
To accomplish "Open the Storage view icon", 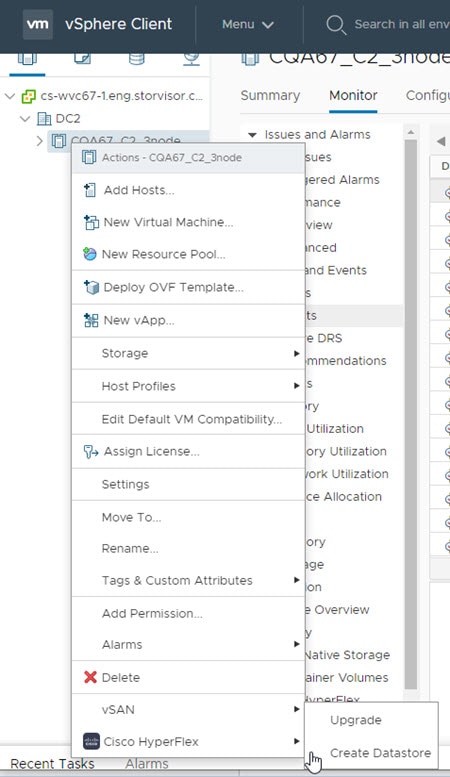I will (x=137, y=58).
